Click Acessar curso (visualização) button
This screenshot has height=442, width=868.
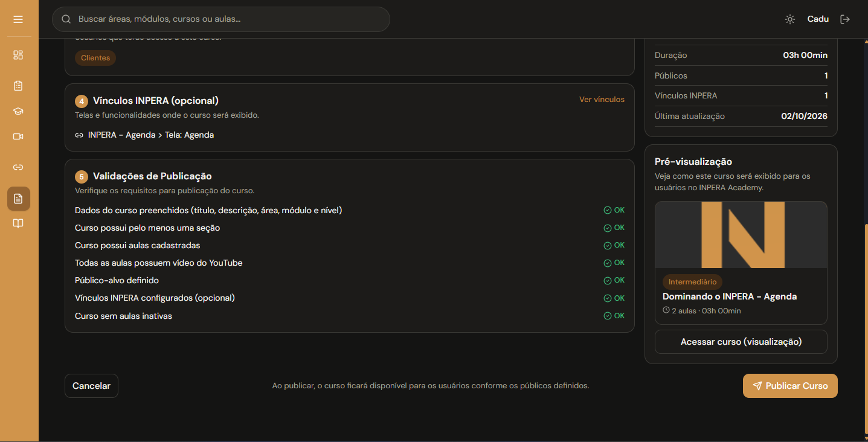[x=741, y=342]
